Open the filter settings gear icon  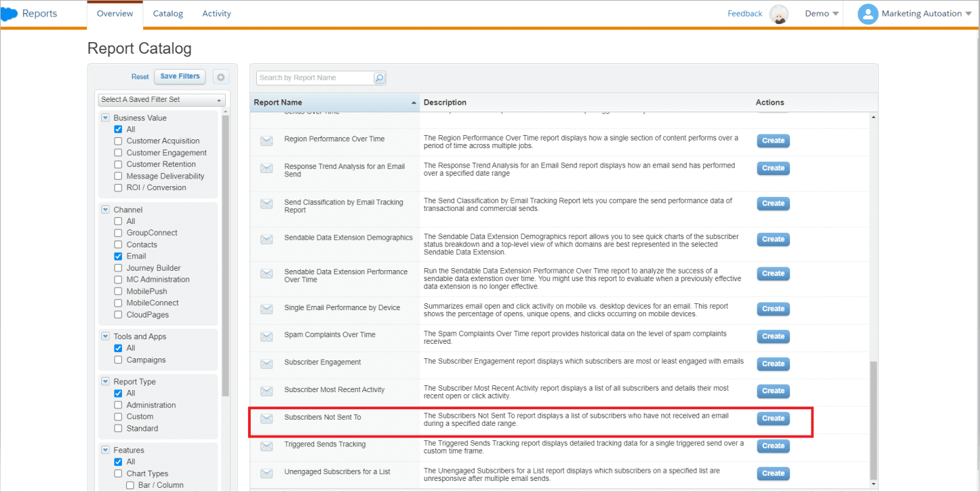220,77
